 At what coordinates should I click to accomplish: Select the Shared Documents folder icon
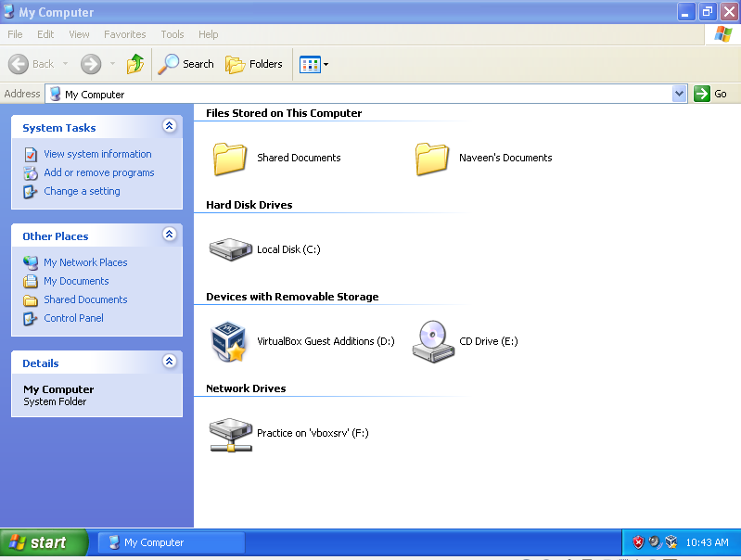pos(230,159)
